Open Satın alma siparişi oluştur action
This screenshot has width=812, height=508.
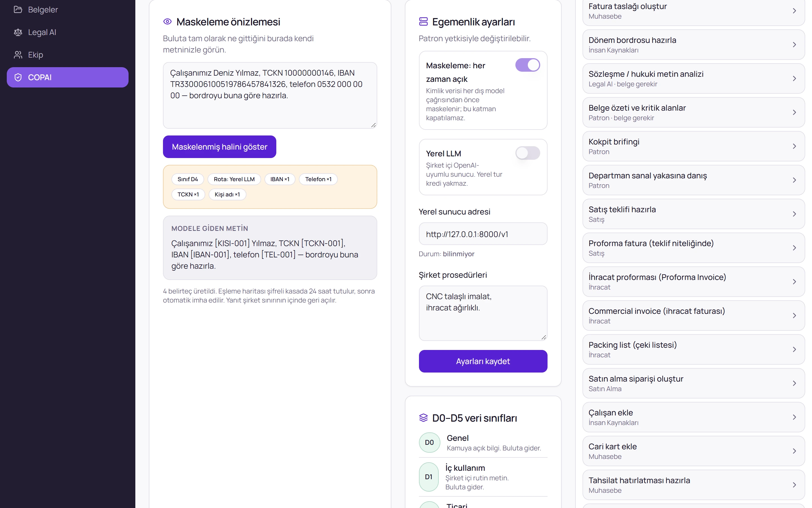pos(694,383)
